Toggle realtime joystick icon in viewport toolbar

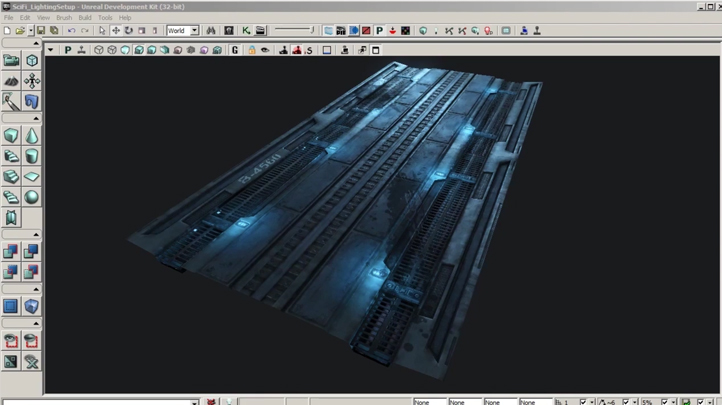point(82,50)
